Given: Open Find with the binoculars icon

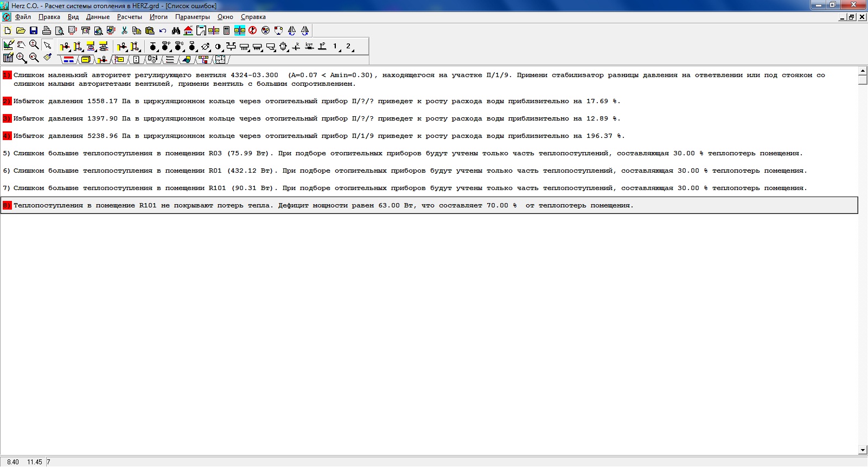Looking at the screenshot, I should click(176, 30).
